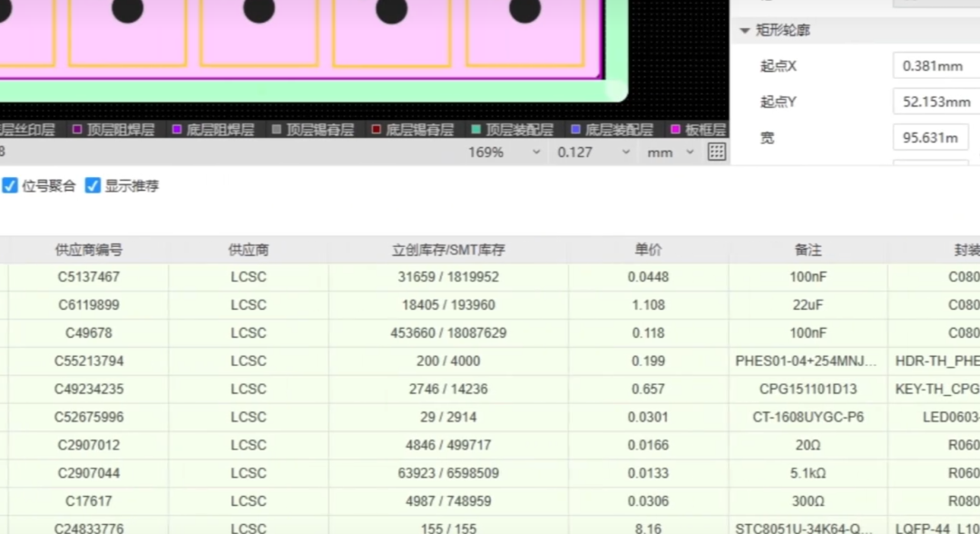The image size is (980, 534).
Task: Switch to the 底层锡膏层 layer tab
Action: 419,130
